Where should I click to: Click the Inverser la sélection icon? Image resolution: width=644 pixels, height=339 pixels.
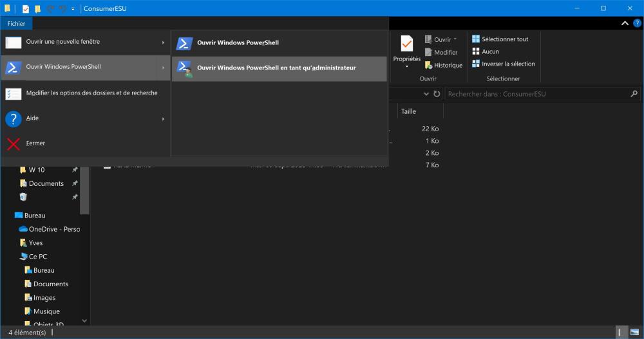(476, 64)
